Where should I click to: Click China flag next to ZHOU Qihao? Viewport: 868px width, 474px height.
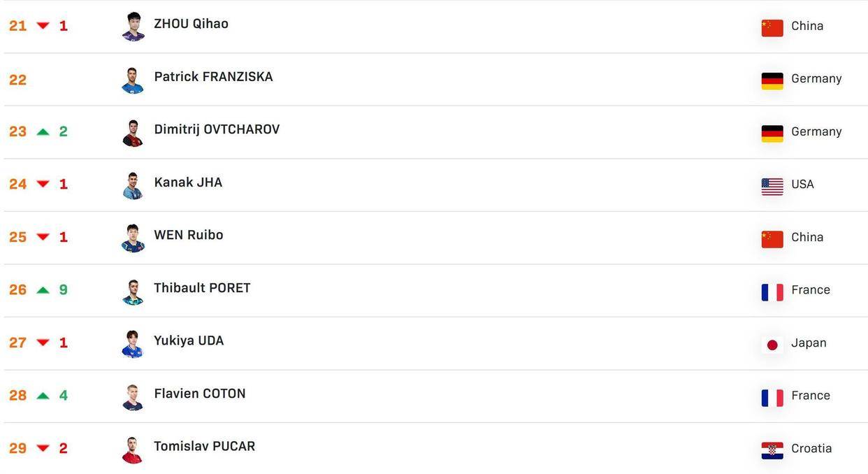(772, 28)
